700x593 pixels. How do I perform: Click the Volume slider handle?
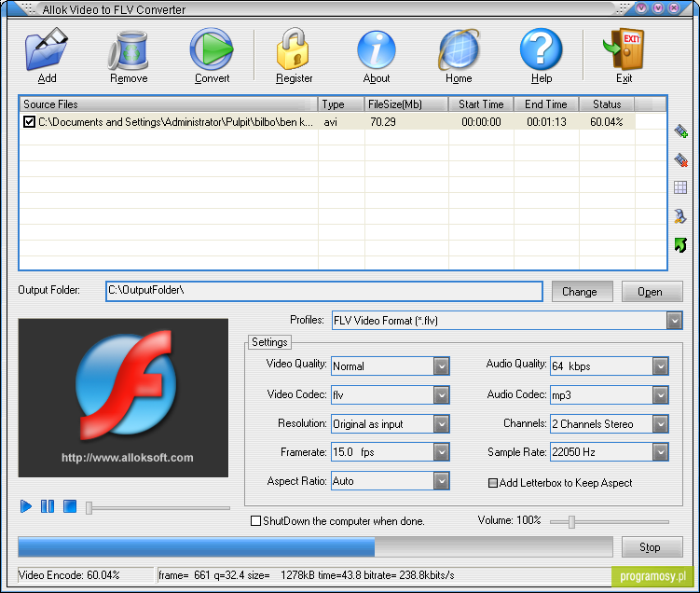pyautogui.click(x=571, y=521)
